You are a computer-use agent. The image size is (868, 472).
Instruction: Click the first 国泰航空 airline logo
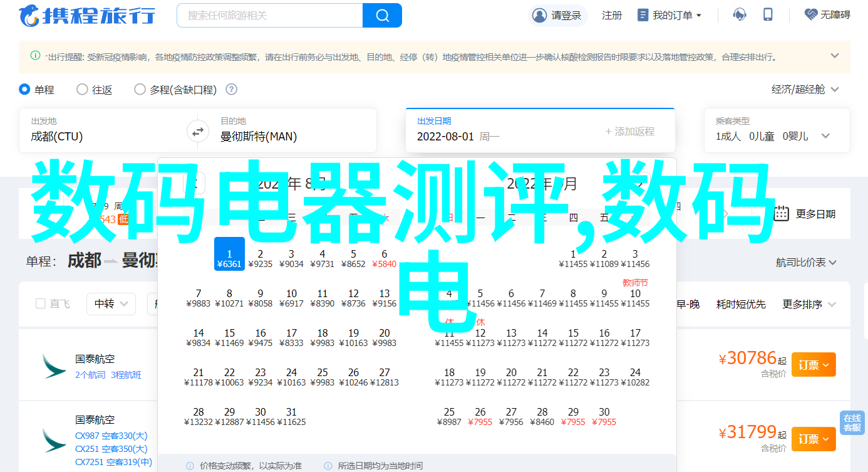(54, 366)
